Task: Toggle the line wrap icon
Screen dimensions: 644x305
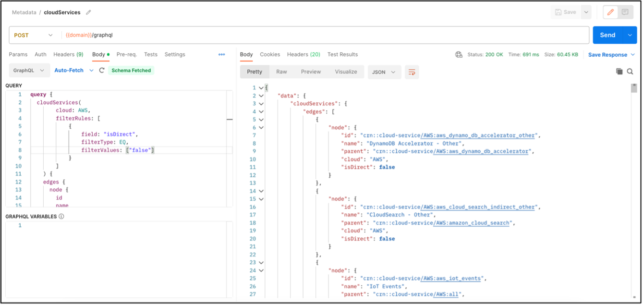Action: point(412,72)
